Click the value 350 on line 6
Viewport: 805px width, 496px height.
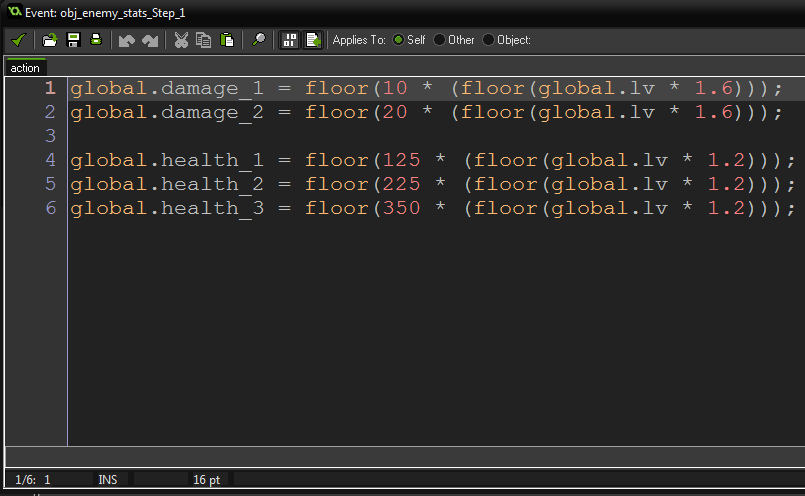401,208
